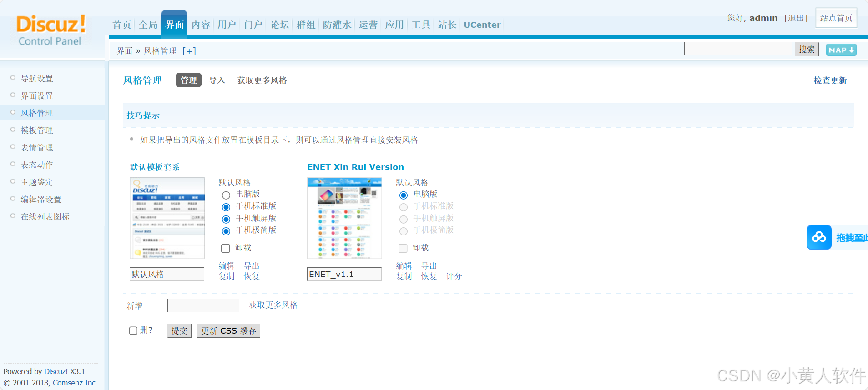Open 在线列表图标 in the sidebar

45,217
